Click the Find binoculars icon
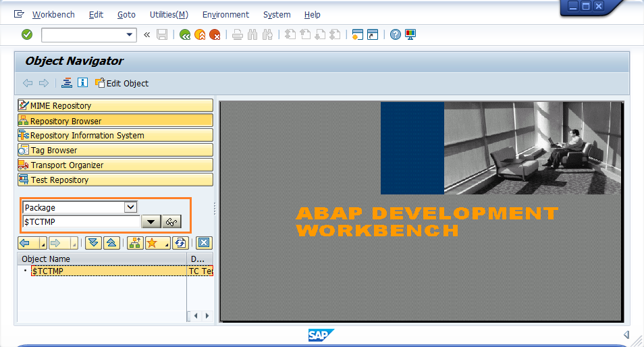The width and height of the screenshot is (644, 347). [252, 35]
